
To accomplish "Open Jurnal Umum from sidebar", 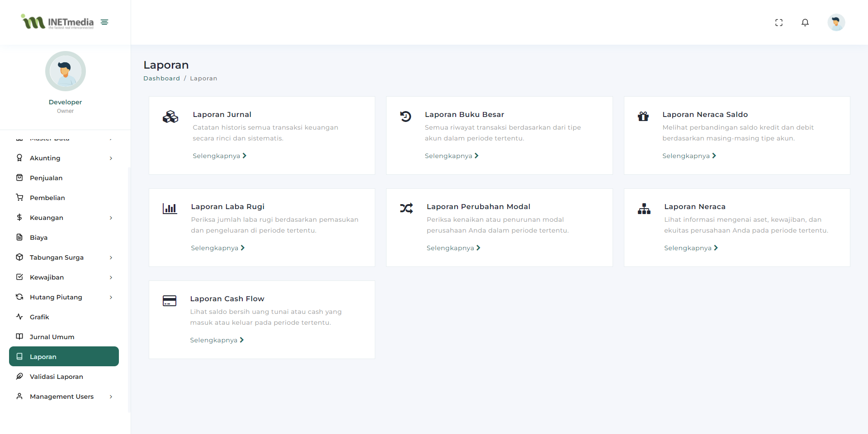I will 52,337.
